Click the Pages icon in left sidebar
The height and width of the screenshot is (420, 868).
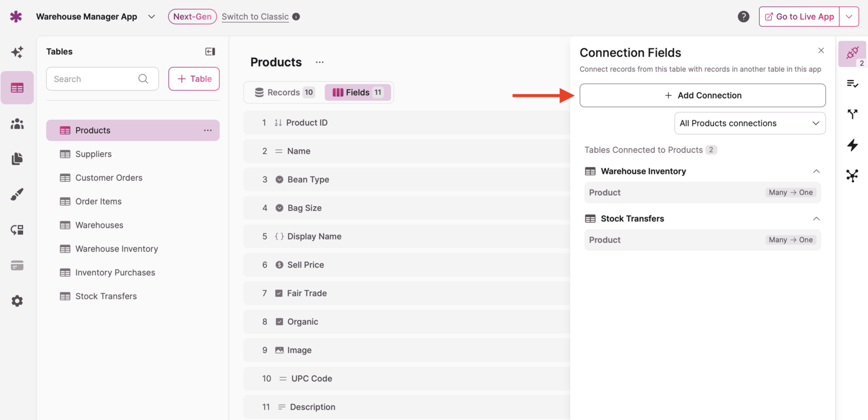(x=17, y=159)
